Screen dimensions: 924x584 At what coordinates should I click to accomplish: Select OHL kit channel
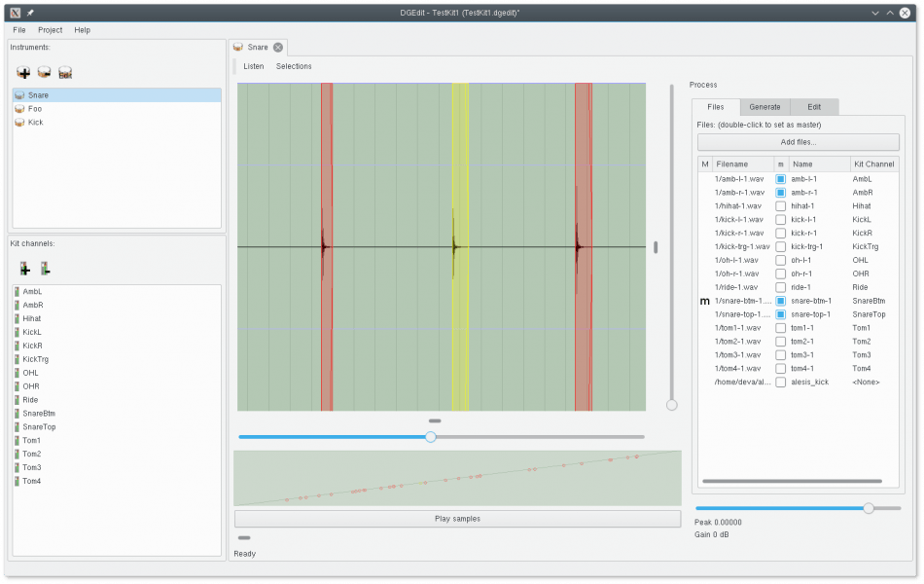pyautogui.click(x=117, y=373)
